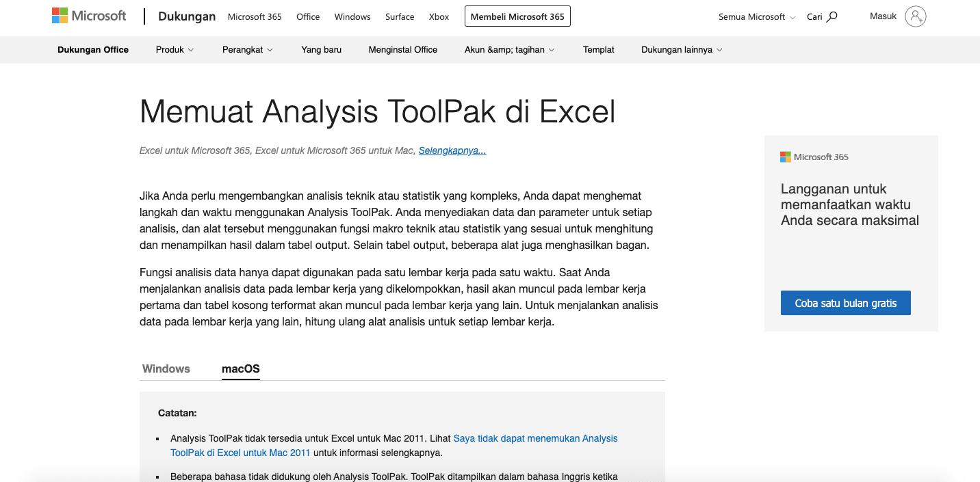Image resolution: width=980 pixels, height=482 pixels.
Task: Click the Membeli Microsoft 365 button
Action: pos(517,16)
